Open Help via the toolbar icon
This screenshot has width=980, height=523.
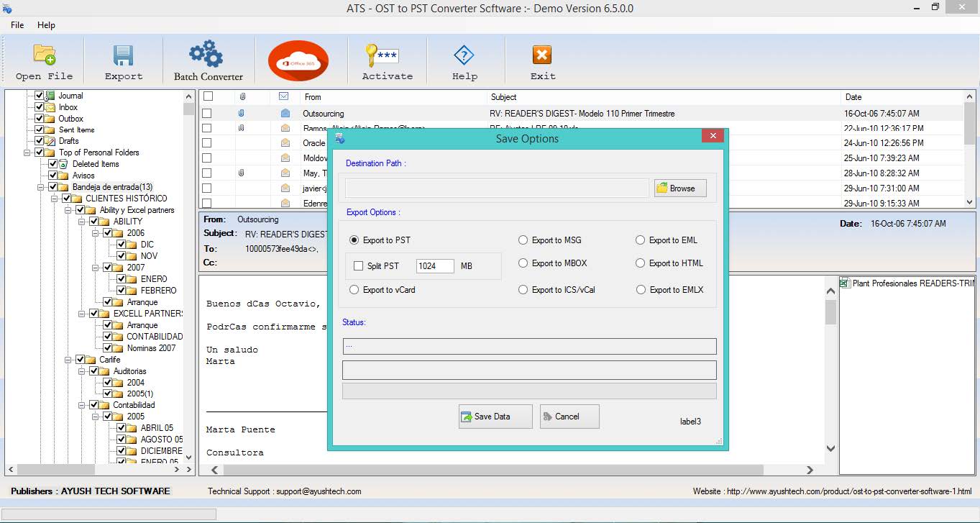(464, 60)
